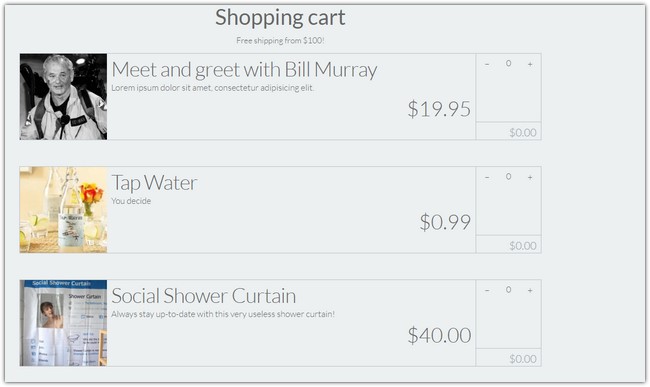This screenshot has width=650, height=387.
Task: Remove one Social Shower Curtain with minus
Action: (x=487, y=290)
